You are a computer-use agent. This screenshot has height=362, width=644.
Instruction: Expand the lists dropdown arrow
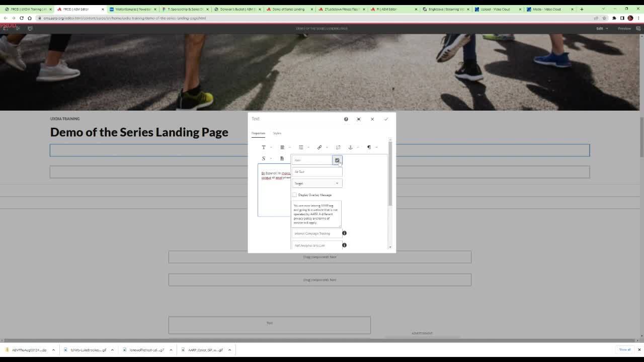click(308, 147)
